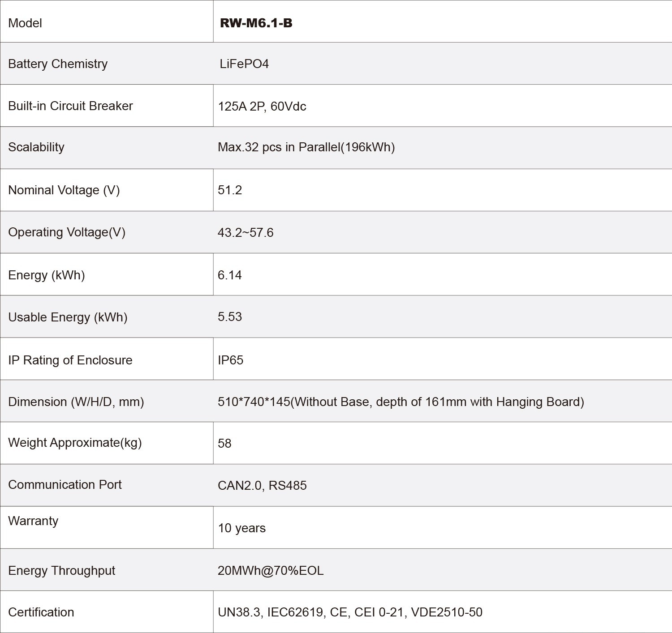Screen dimensions: 672x633
Task: Click the 125A 2P, 60Vdc value
Action: [x=262, y=107]
